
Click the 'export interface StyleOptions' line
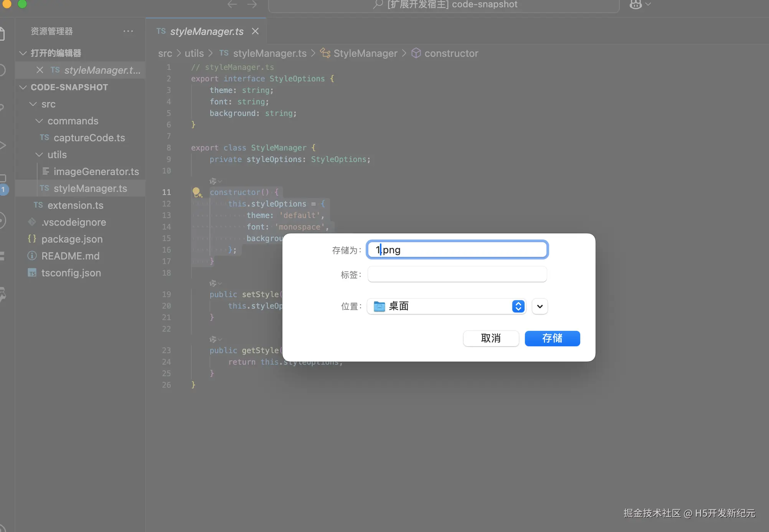click(x=262, y=79)
